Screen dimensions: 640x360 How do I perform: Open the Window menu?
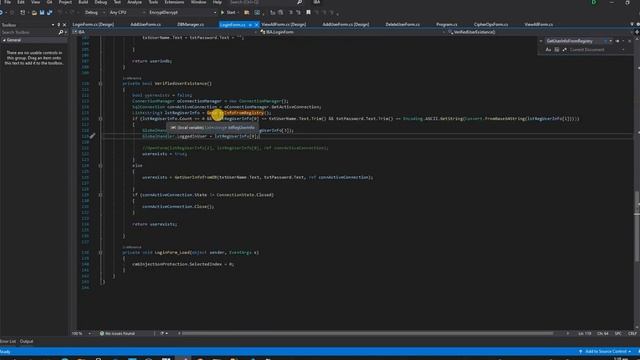point(198,2)
